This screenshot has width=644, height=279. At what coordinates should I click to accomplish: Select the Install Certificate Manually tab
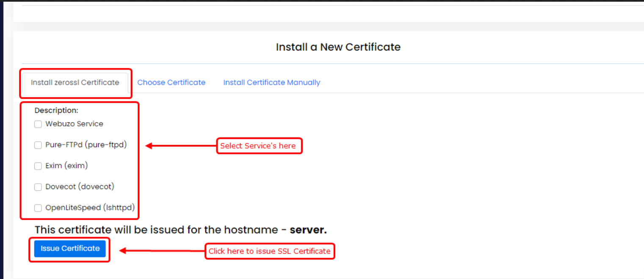(x=271, y=83)
